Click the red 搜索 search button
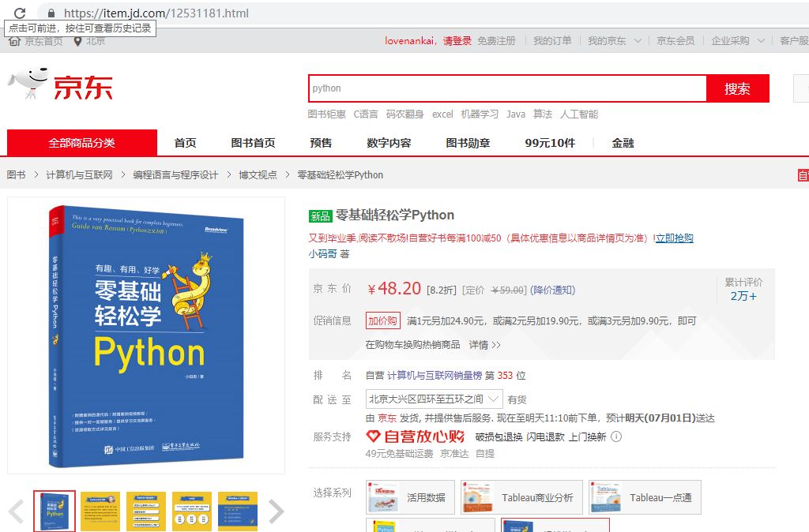Image resolution: width=809 pixels, height=532 pixels. click(x=737, y=88)
